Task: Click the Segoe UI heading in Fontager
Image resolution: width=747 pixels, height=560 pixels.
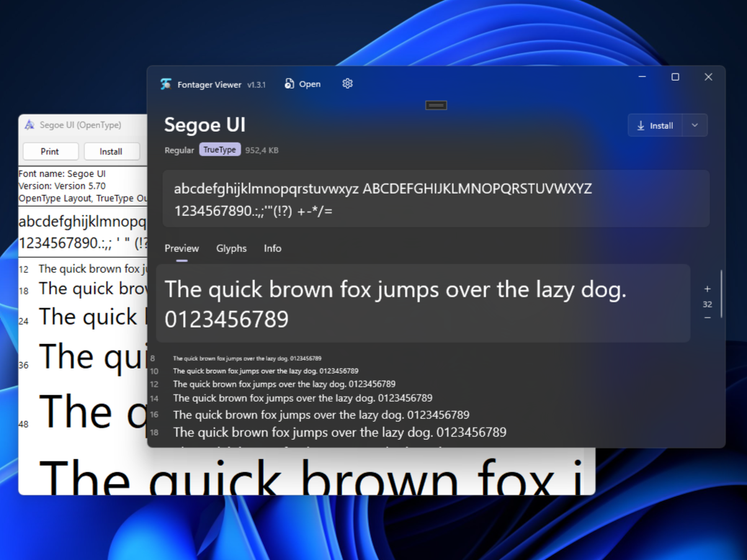Action: pyautogui.click(x=205, y=125)
